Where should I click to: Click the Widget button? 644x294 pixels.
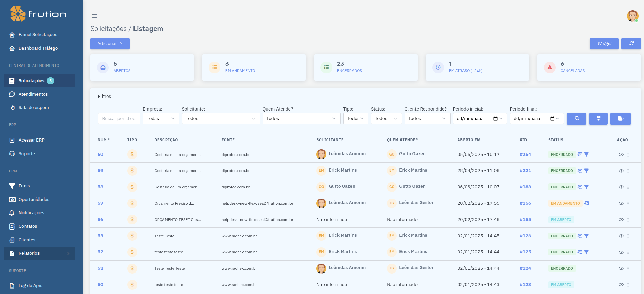604,44
